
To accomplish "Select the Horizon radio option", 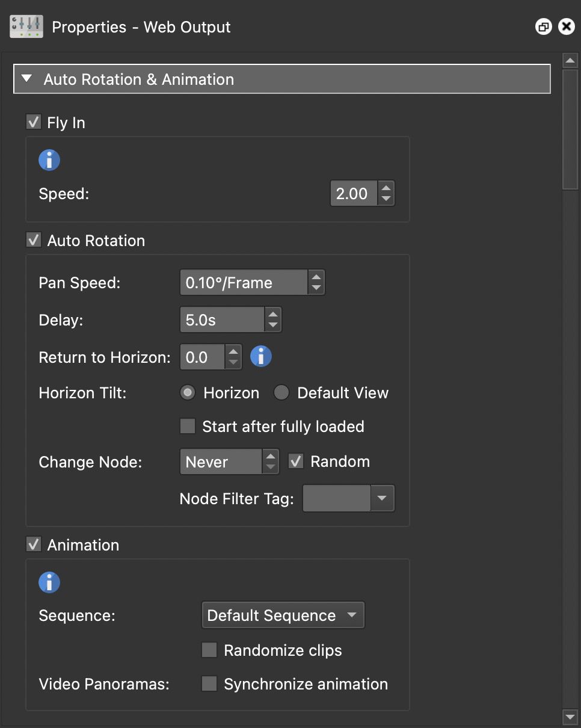I will tap(187, 392).
